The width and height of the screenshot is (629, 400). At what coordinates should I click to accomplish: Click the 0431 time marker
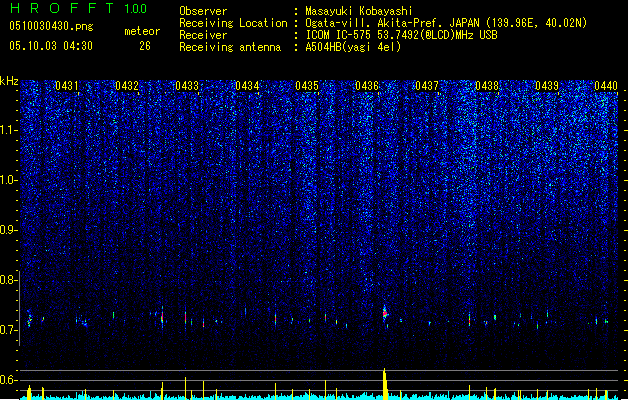(67, 86)
